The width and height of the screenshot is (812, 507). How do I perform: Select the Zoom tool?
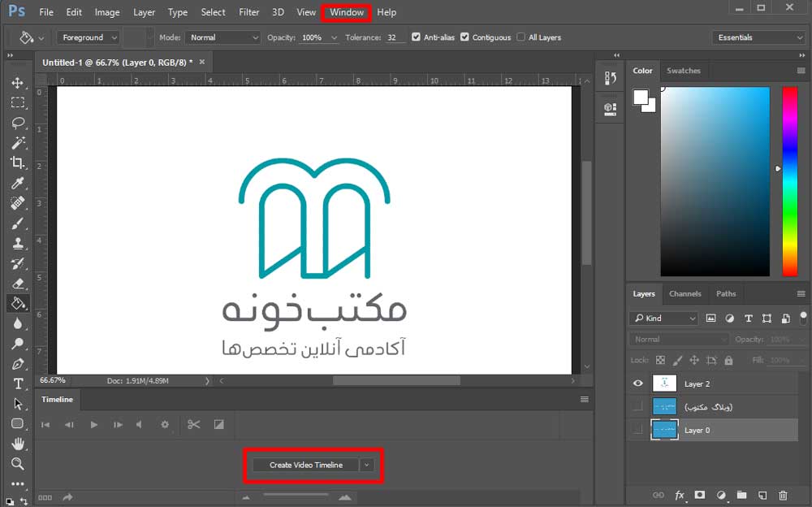pos(18,463)
